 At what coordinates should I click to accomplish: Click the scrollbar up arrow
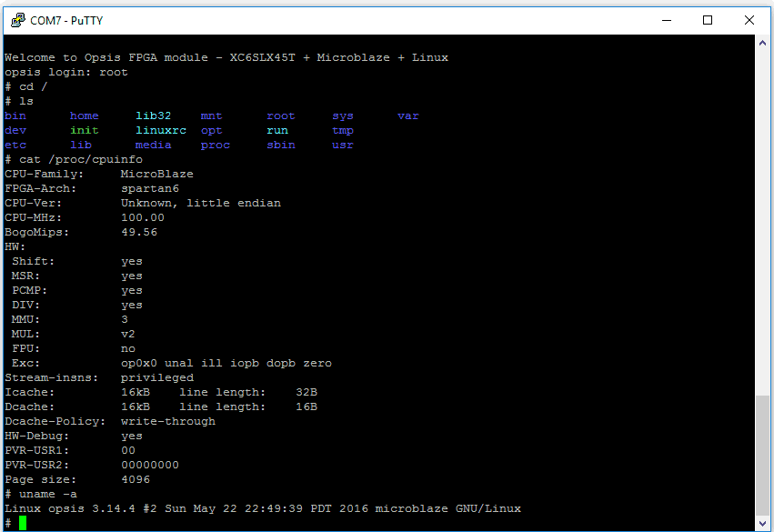764,44
